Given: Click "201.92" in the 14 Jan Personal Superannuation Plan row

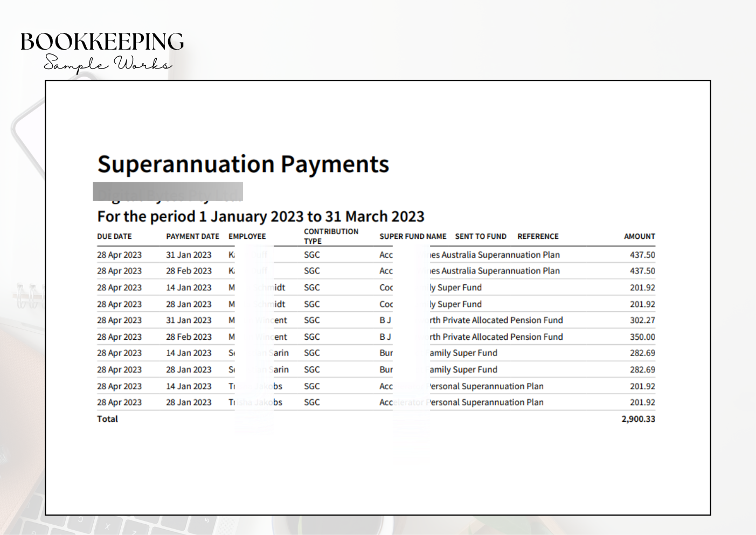Looking at the screenshot, I should tap(643, 387).
